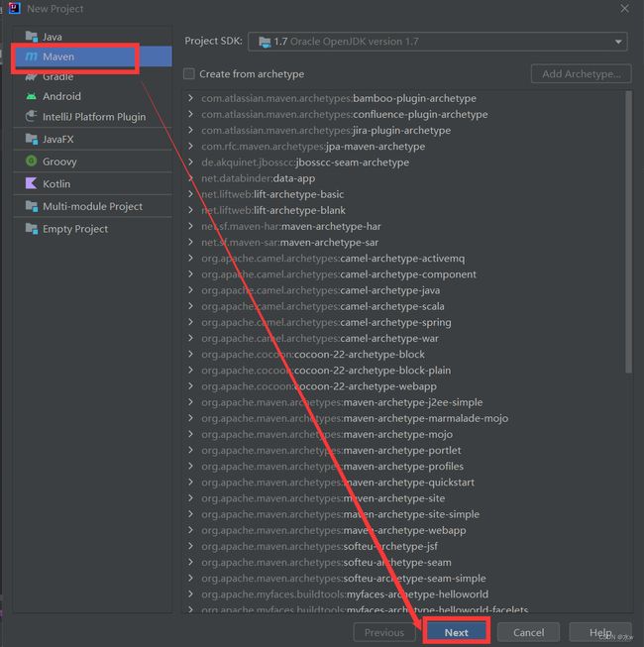The image size is (644, 647).
Task: Click the green Groovy icon
Action: coord(32,161)
